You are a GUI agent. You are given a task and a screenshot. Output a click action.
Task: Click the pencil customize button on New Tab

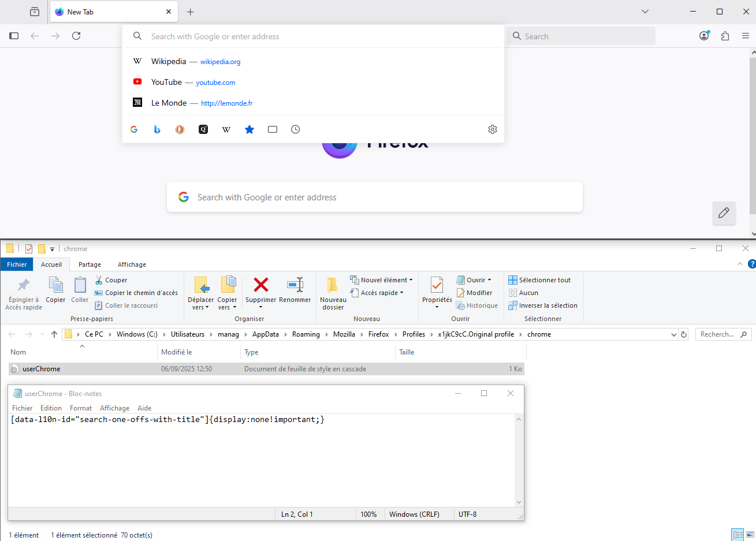tap(724, 213)
